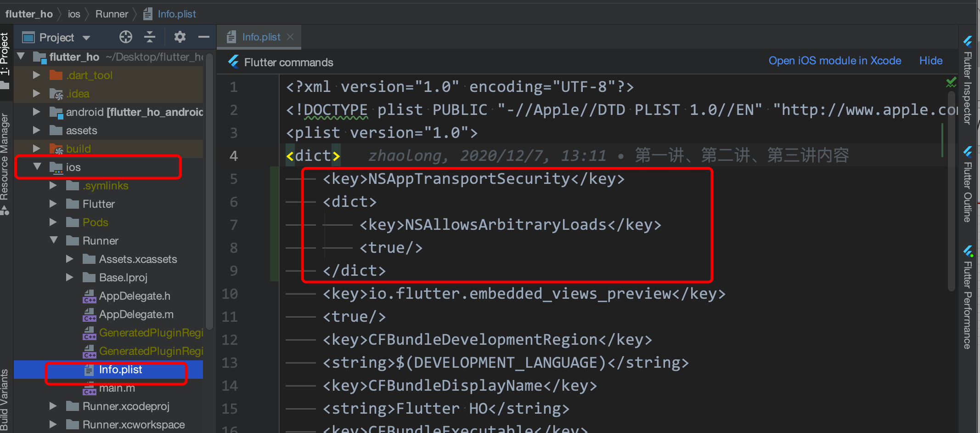Viewport: 980px width, 433px height.
Task: Open the Flutter Inspector side panel
Action: 967,80
